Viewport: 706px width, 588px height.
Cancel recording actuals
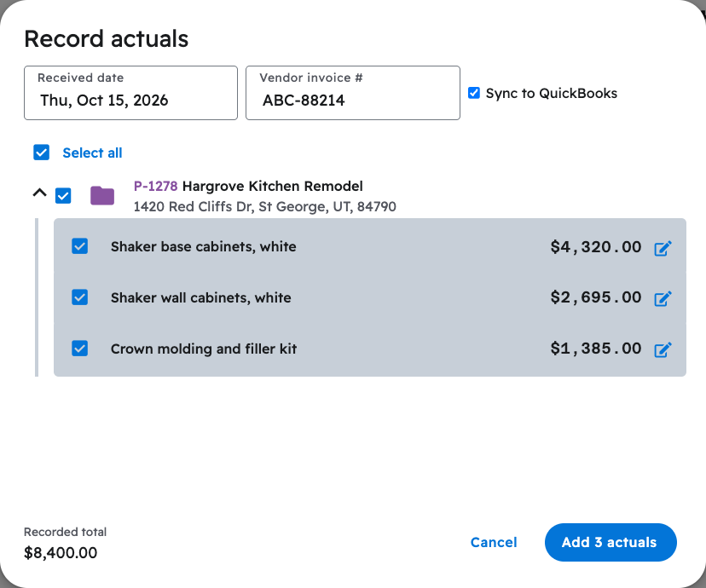[x=494, y=542]
